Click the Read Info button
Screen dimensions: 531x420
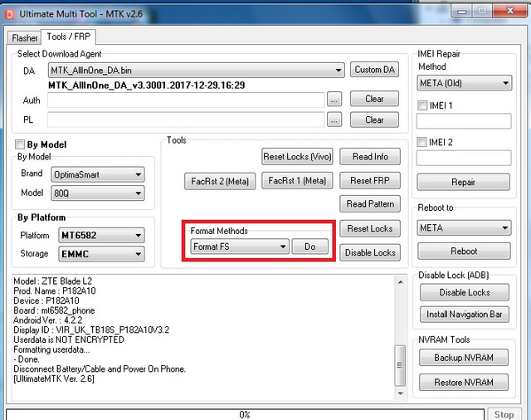point(370,157)
